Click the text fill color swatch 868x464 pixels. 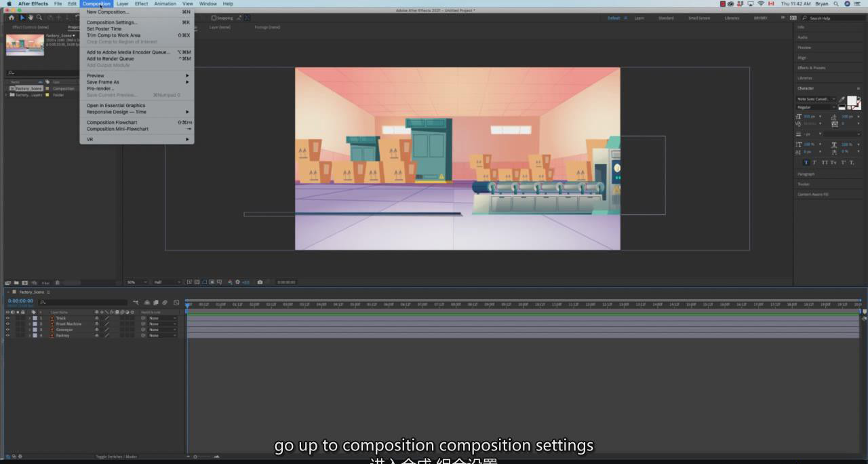(851, 100)
